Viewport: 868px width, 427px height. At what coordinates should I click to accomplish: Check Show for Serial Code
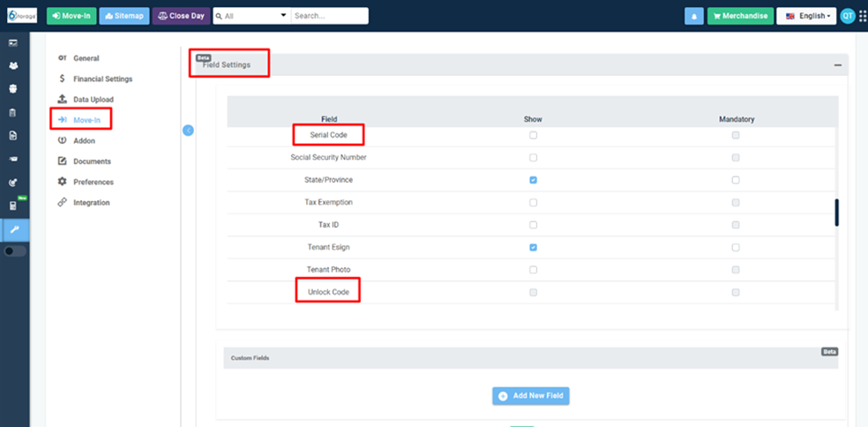click(x=533, y=135)
